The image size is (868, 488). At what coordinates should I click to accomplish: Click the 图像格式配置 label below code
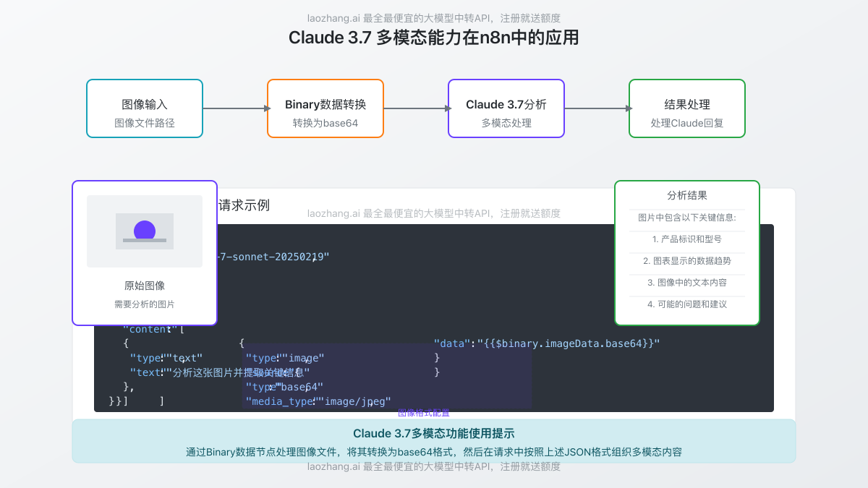[x=424, y=413]
